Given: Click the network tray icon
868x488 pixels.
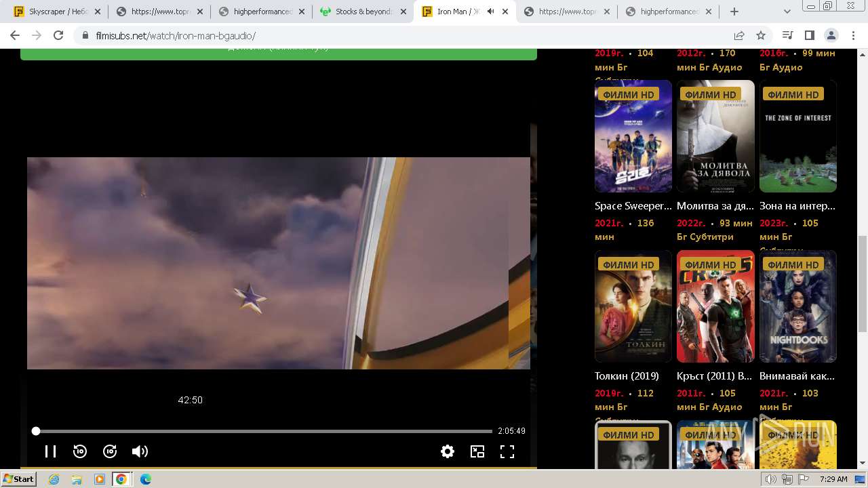Looking at the screenshot, I should (x=787, y=479).
